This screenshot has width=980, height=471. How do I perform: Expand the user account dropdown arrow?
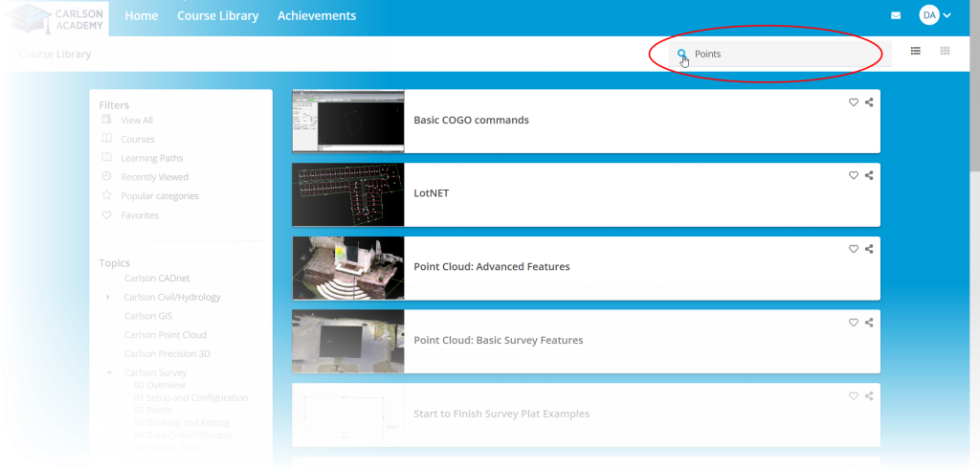click(x=947, y=15)
